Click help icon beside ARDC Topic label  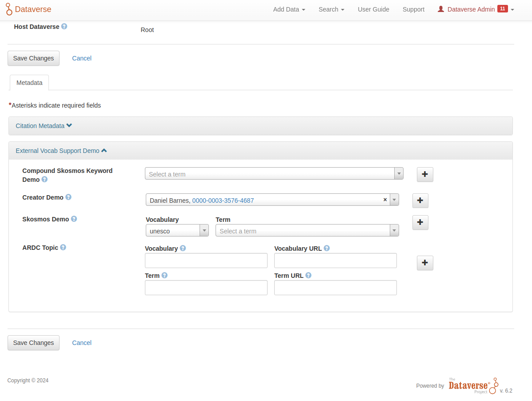coord(63,248)
